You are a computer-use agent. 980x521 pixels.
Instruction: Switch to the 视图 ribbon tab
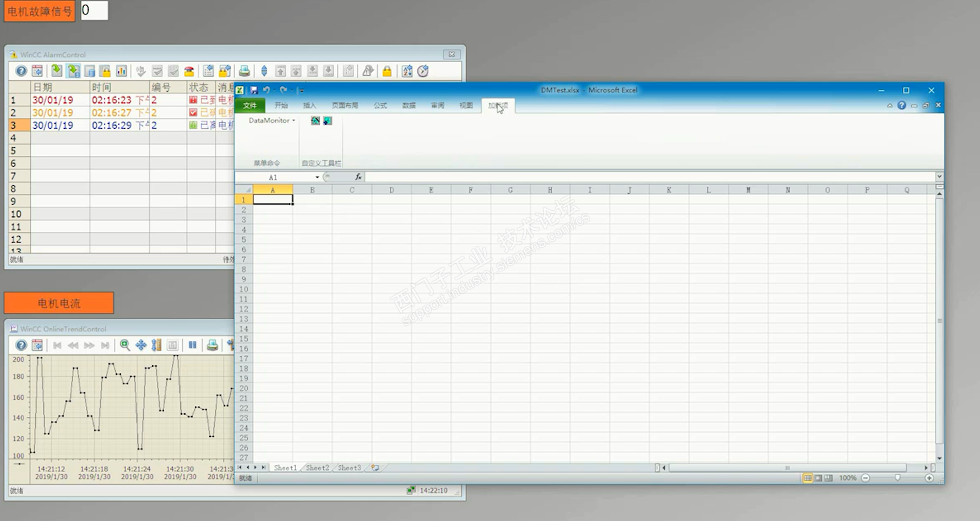[x=466, y=105]
